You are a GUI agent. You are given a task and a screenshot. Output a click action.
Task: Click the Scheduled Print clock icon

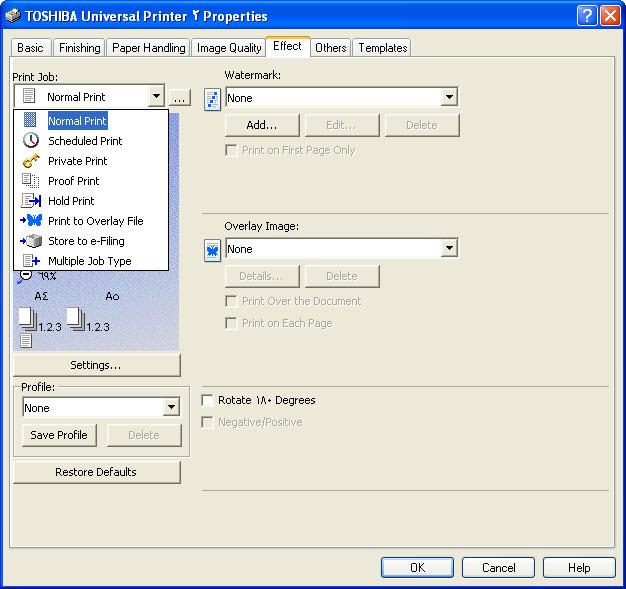coord(31,141)
